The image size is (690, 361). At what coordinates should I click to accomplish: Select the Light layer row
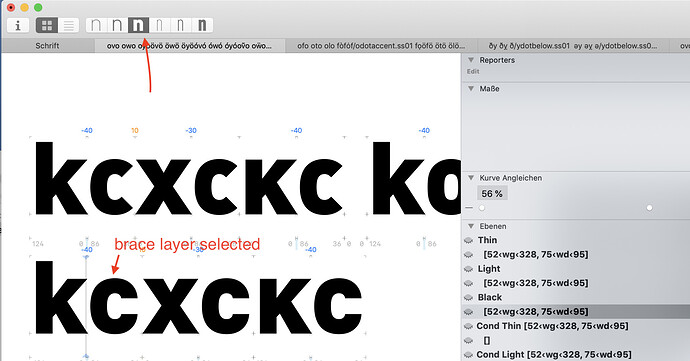576,269
